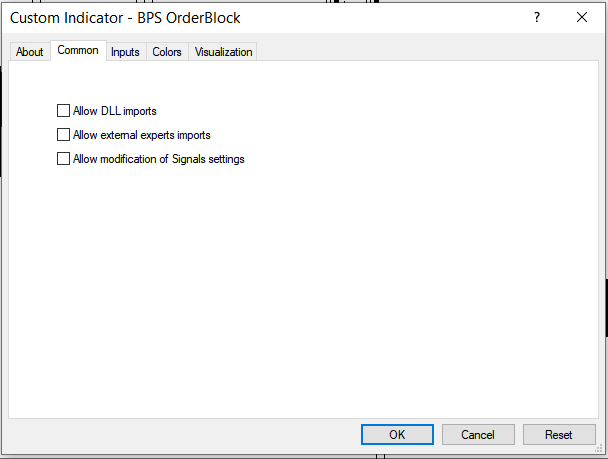The height and width of the screenshot is (459, 608).
Task: Click the Reset button
Action: 559,435
